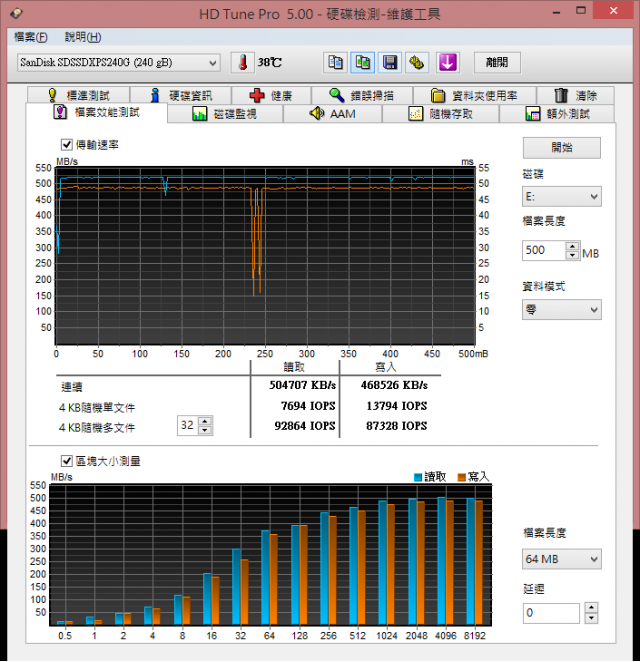640x662 pixels.
Task: Open the 資料模式 data pattern dropdown
Action: [561, 310]
